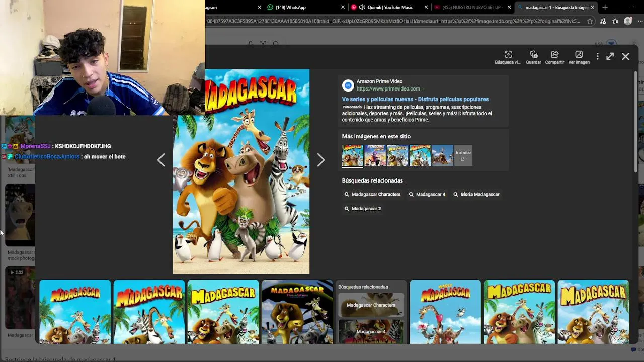
Task: Select fourth thumbnail under Más imágenes en este sitio
Action: pyautogui.click(x=420, y=155)
